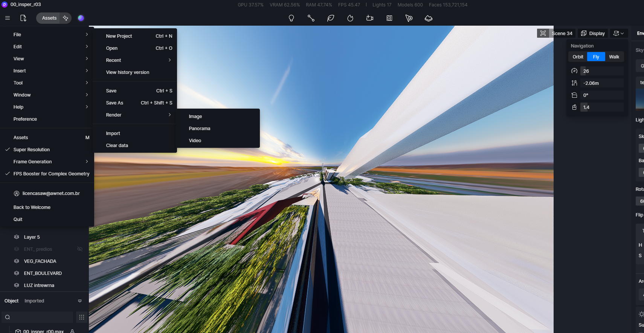Click the Pixcake app logo in title bar

coord(5,5)
